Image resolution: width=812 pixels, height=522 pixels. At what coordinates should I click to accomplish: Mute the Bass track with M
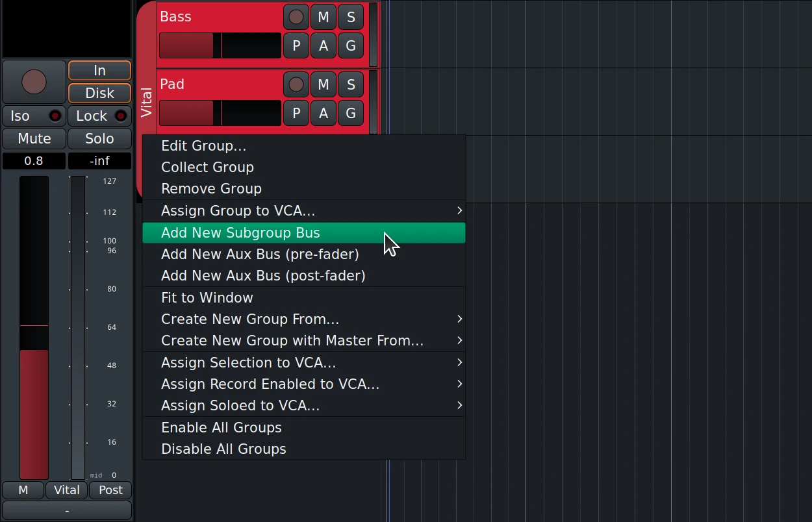click(x=324, y=17)
